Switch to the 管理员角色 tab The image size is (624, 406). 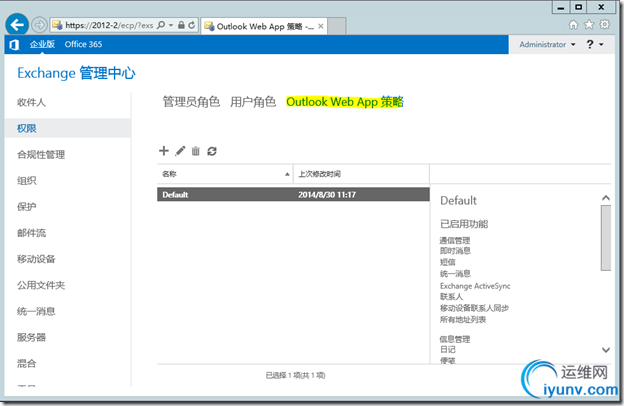click(x=191, y=102)
